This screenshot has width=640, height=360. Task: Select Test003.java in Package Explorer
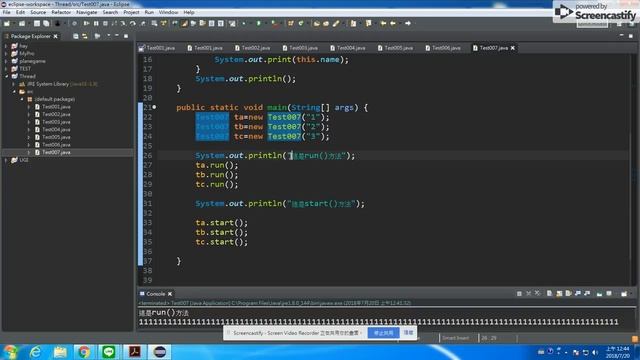[x=56, y=122]
